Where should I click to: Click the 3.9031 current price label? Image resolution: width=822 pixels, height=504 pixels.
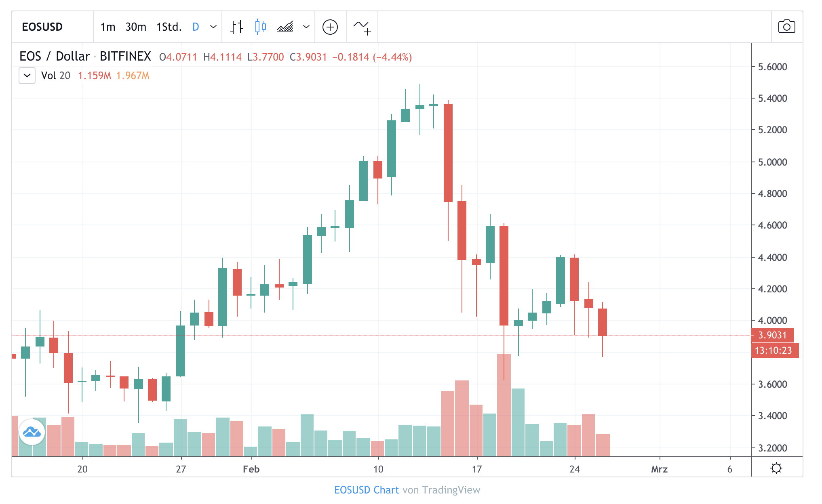click(772, 335)
